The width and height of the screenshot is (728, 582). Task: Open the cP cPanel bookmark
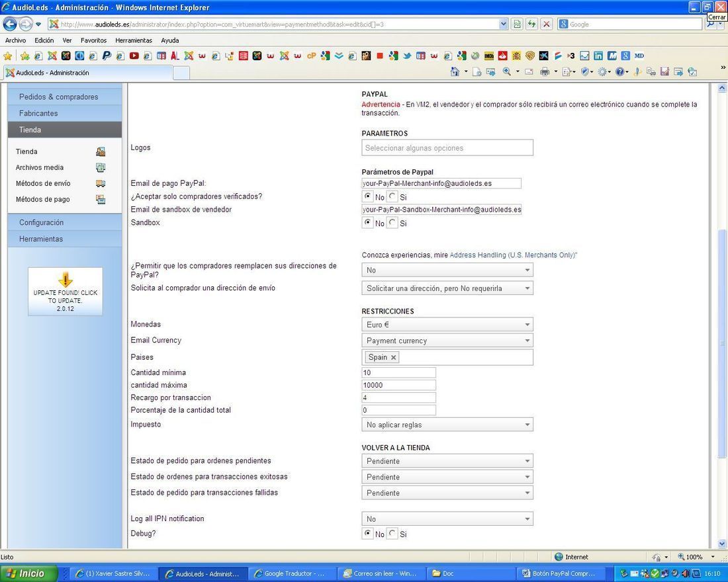(x=312, y=56)
